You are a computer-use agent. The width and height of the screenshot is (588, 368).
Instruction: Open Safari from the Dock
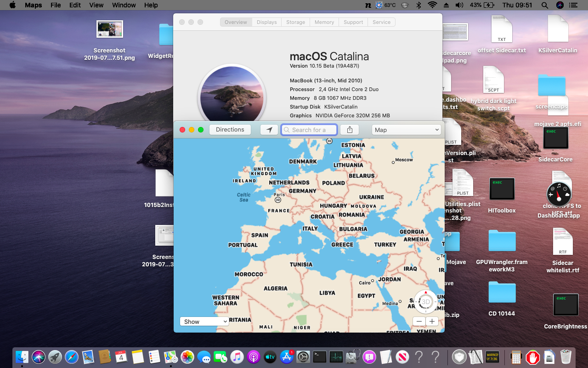click(72, 356)
